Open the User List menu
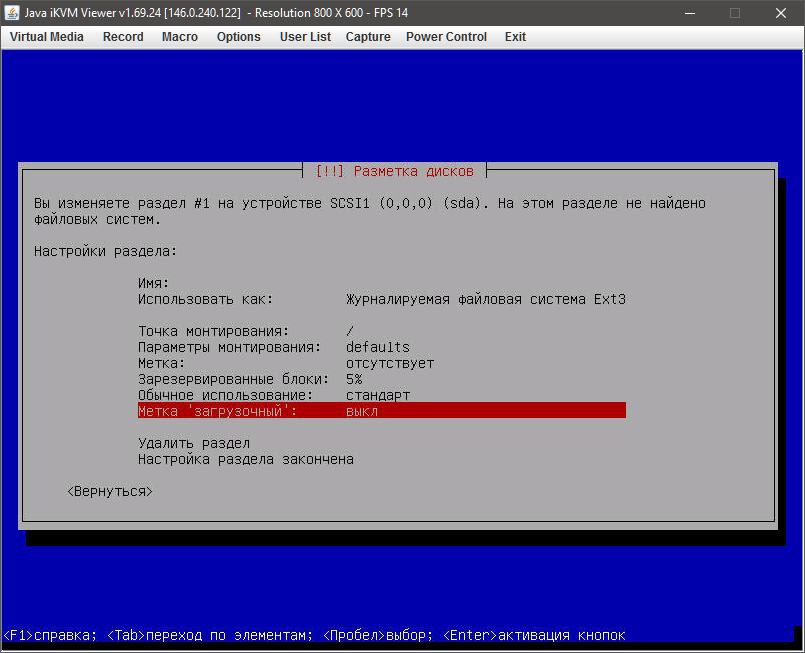The height and width of the screenshot is (653, 805). [x=305, y=37]
